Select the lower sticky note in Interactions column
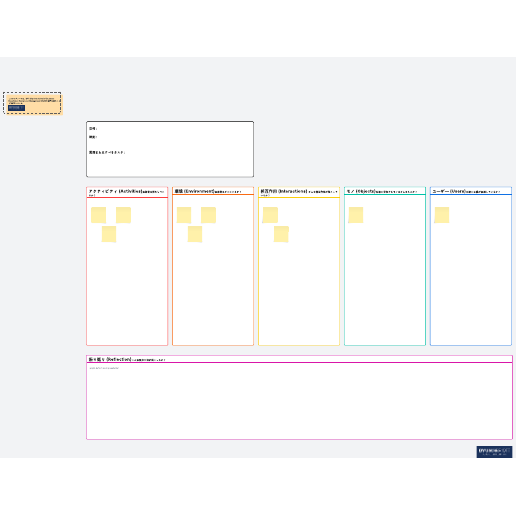The width and height of the screenshot is (516, 516). 281,234
